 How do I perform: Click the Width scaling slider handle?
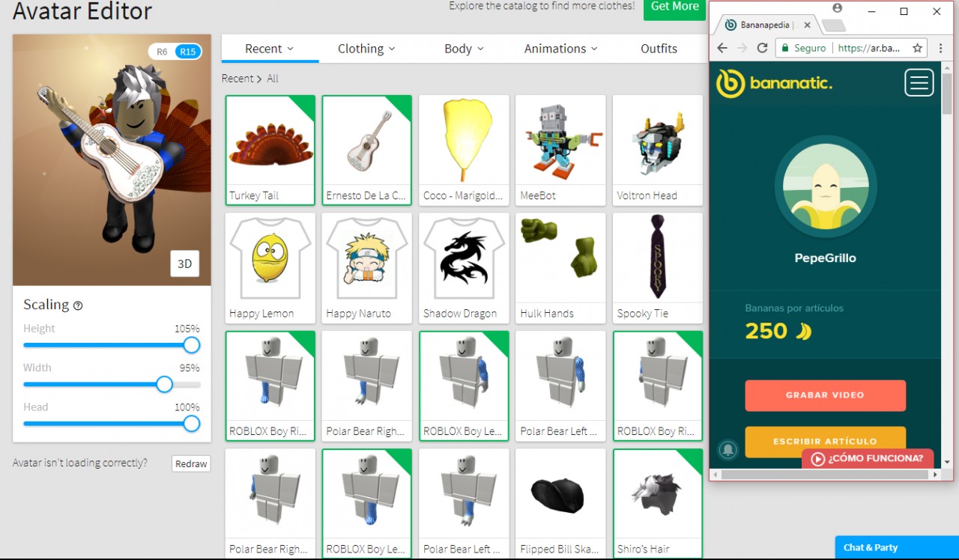[165, 385]
